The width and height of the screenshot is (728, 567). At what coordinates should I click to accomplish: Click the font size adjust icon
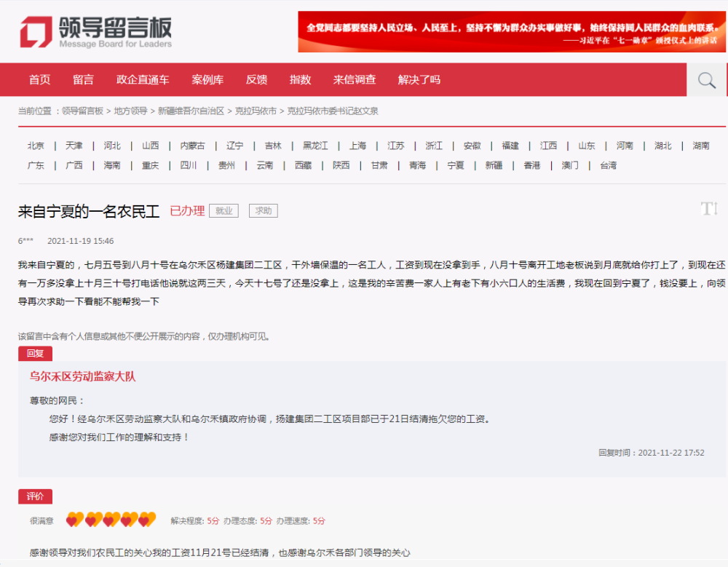pos(709,208)
